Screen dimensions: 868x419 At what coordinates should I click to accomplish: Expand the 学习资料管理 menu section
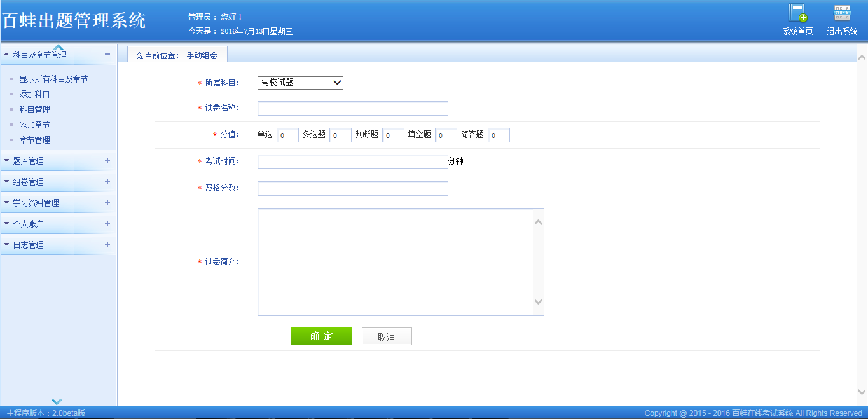tap(36, 203)
